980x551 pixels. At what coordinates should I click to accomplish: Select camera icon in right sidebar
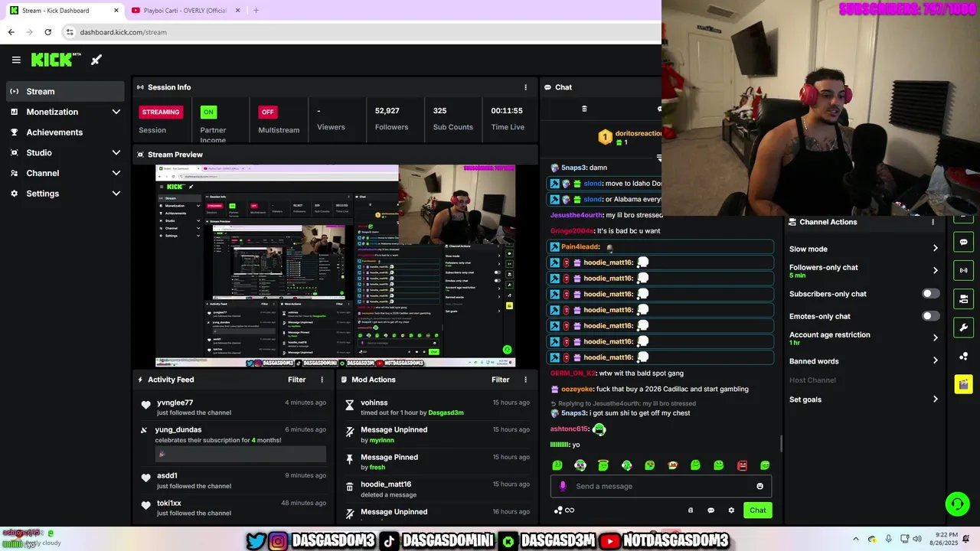(963, 298)
